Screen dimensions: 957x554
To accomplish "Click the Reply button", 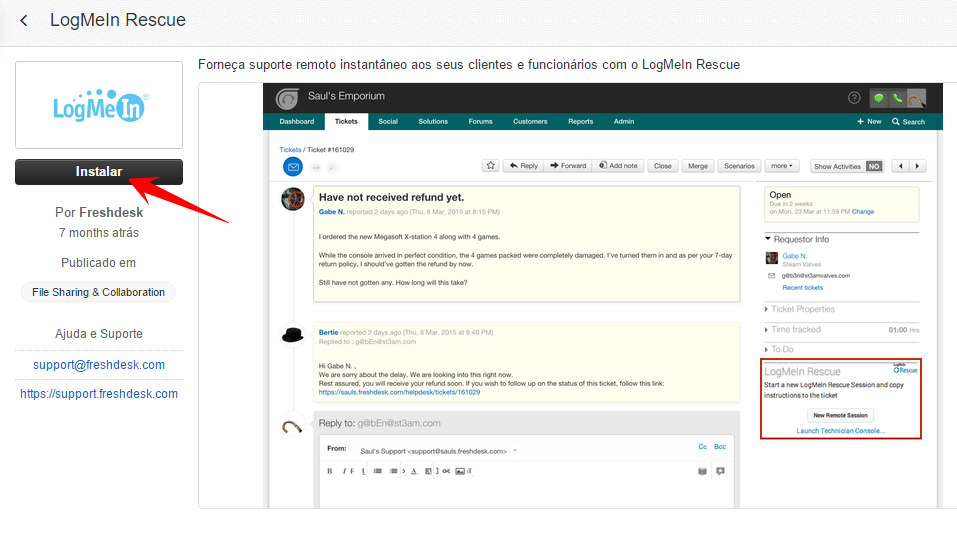I will click(524, 165).
